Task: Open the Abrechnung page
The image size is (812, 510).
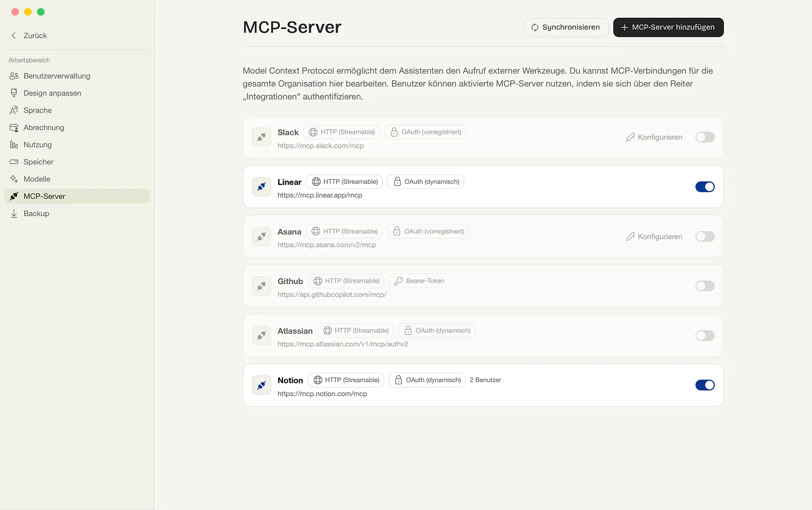Action: click(77, 127)
